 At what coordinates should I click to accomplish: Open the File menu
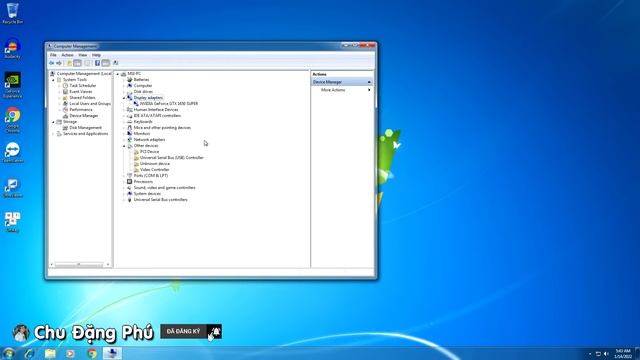click(x=53, y=55)
